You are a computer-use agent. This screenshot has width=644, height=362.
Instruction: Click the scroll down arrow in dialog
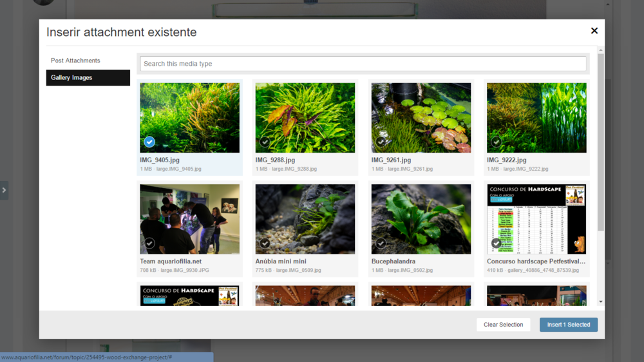[x=601, y=301]
